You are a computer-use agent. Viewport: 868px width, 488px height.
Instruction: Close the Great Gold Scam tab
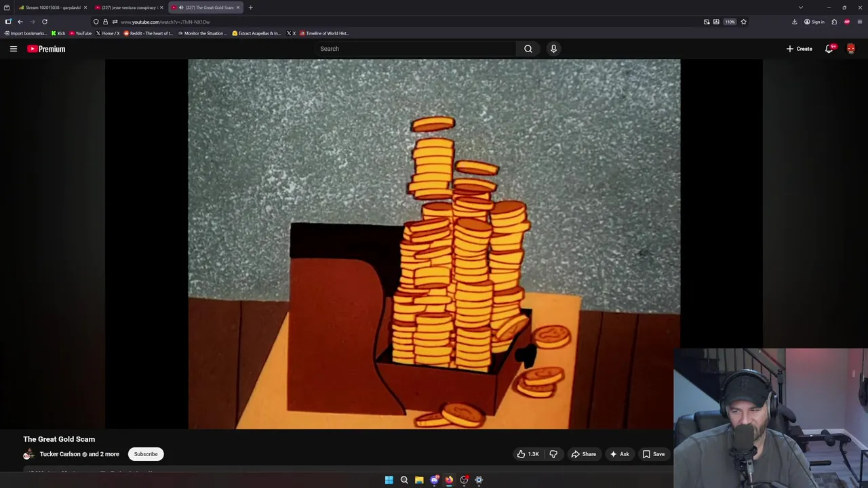tap(237, 7)
